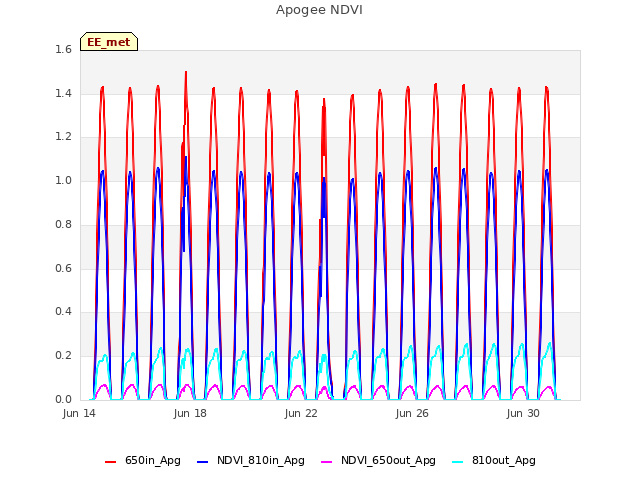Click the 1.4 y-axis label
The width and height of the screenshot is (640, 480).
click(x=63, y=93)
